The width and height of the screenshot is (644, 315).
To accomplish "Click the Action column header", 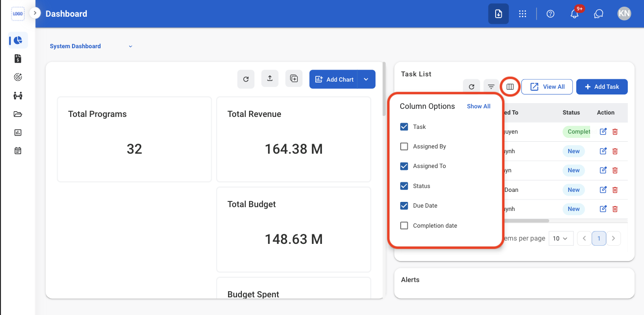I will tap(606, 113).
